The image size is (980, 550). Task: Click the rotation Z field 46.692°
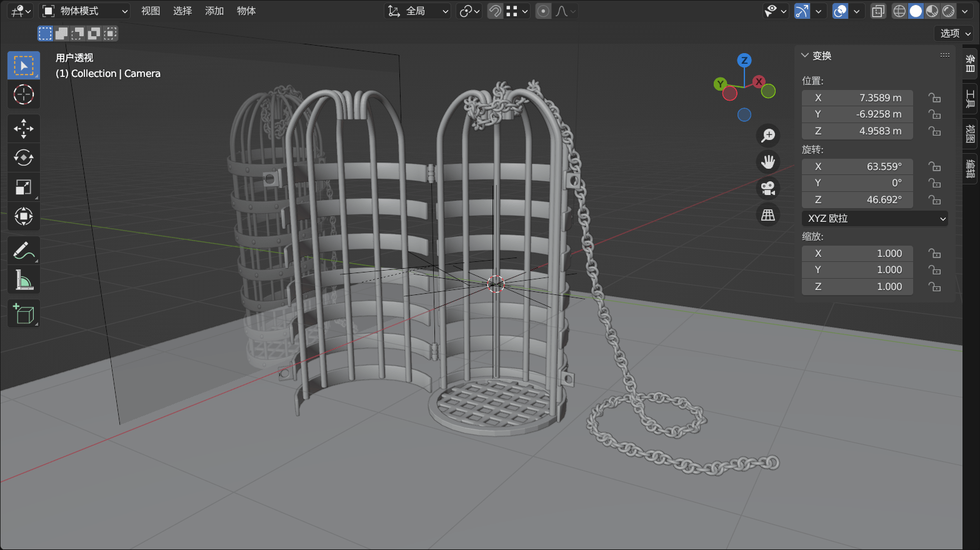857,200
